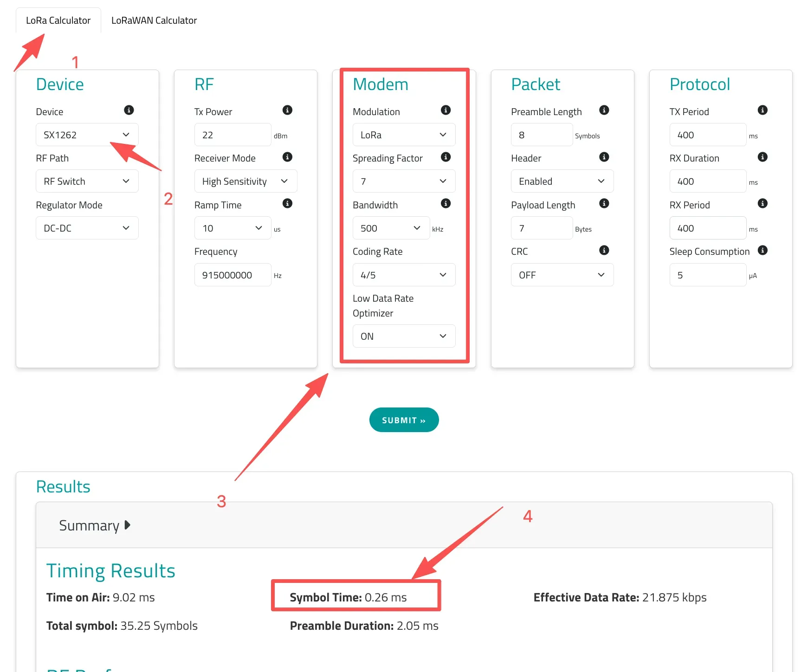The height and width of the screenshot is (672, 801).
Task: Click the Sleep Consumption info icon
Action: 762,250
